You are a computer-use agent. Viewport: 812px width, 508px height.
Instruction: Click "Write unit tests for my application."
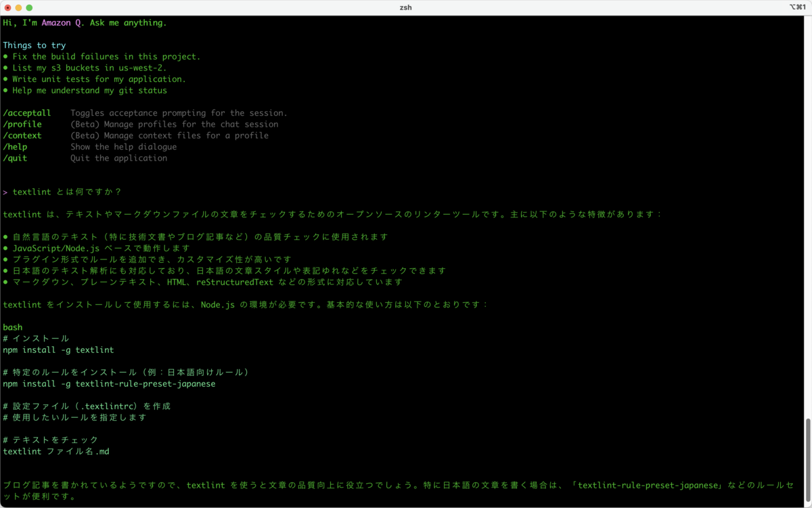(99, 79)
